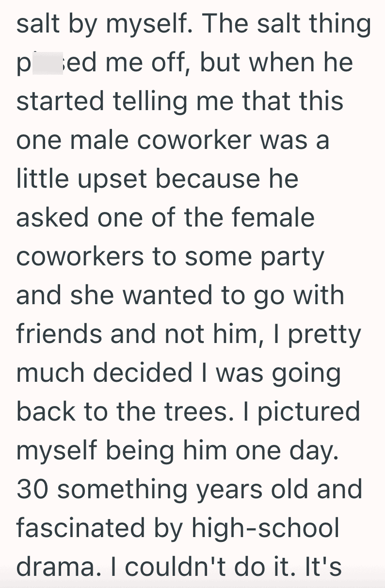Tap the word 'couldn't'

[176, 568]
